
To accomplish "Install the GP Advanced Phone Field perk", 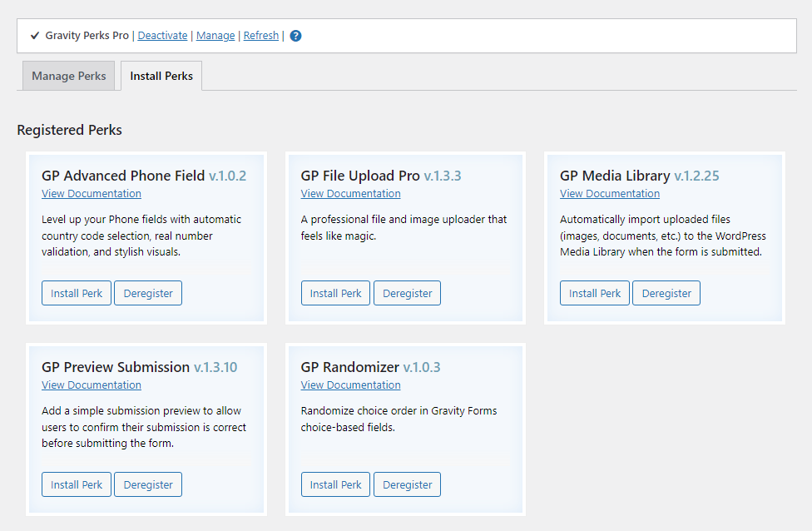I will [x=77, y=293].
